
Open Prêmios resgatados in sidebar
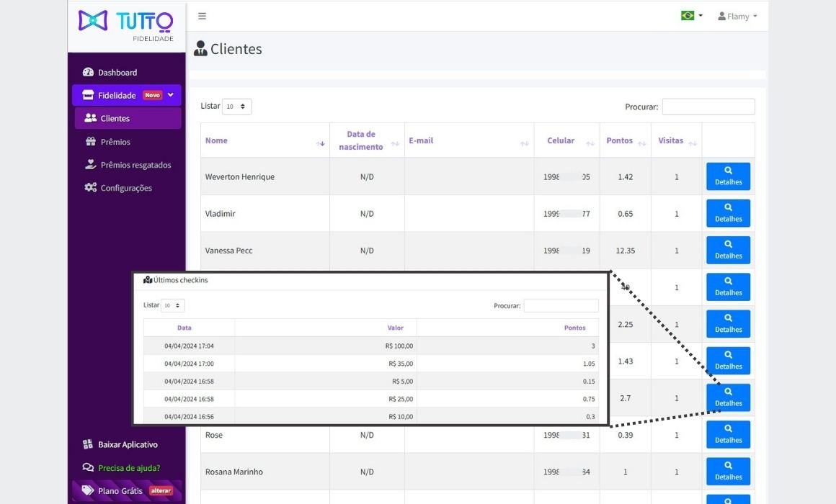135,165
